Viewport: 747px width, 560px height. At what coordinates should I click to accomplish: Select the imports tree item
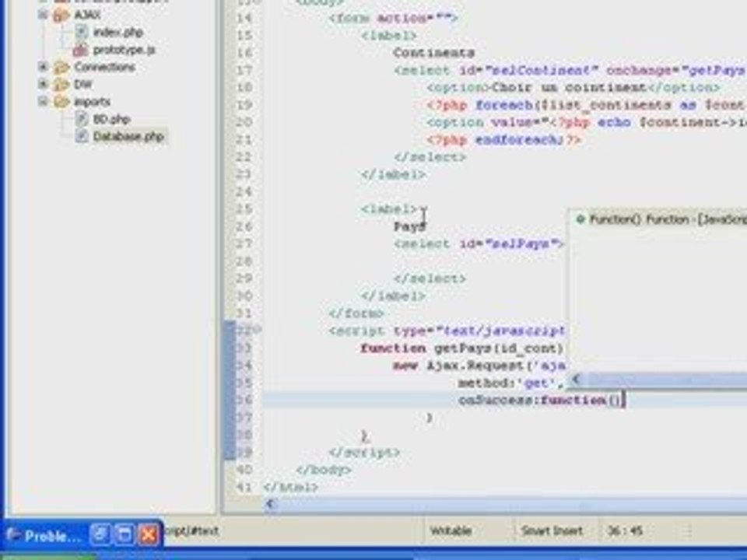click(x=92, y=102)
